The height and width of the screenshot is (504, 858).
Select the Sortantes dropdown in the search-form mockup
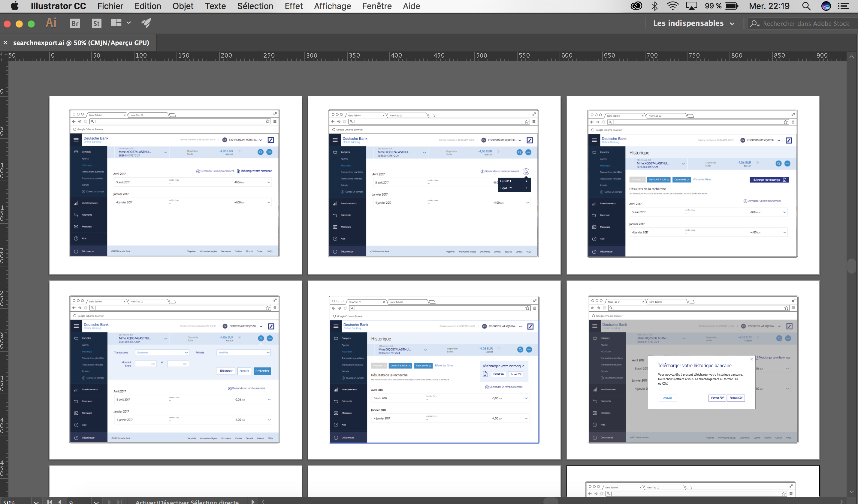[162, 352]
